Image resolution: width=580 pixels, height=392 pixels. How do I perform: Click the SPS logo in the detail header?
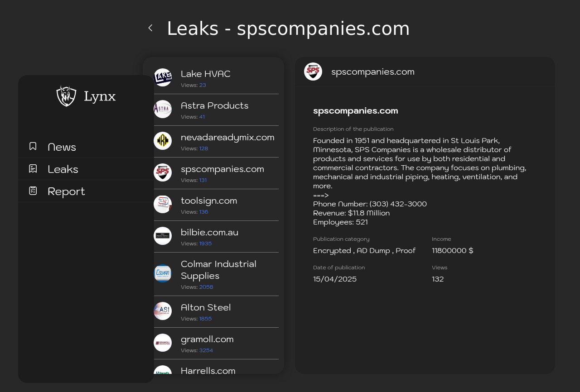click(313, 72)
